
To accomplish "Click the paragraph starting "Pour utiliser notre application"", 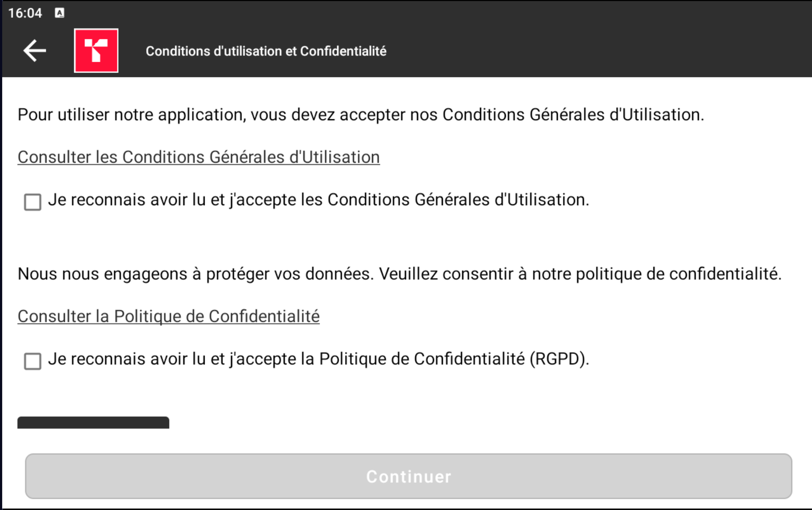I will 360,115.
